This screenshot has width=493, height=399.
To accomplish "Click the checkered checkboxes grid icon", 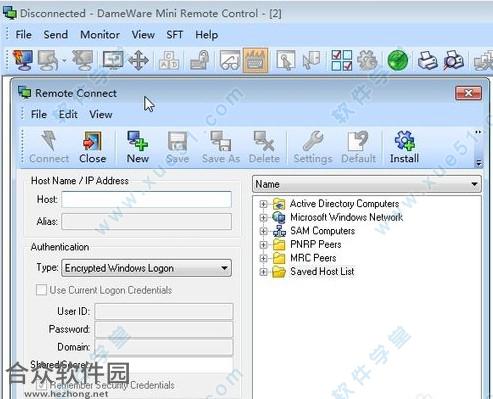I will 342,60.
